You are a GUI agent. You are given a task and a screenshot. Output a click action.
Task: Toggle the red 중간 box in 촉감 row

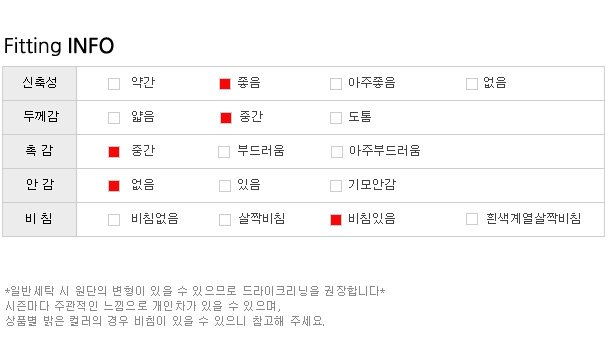pos(114,152)
